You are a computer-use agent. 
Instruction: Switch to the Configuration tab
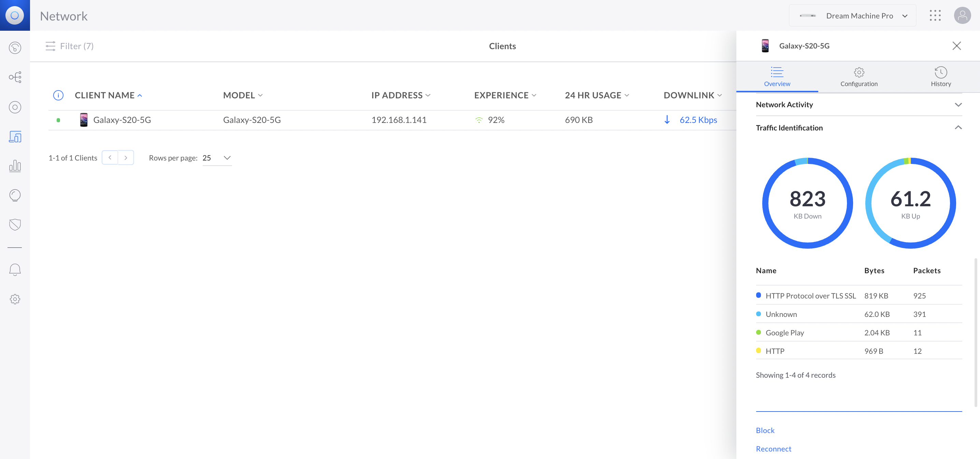[x=859, y=76]
